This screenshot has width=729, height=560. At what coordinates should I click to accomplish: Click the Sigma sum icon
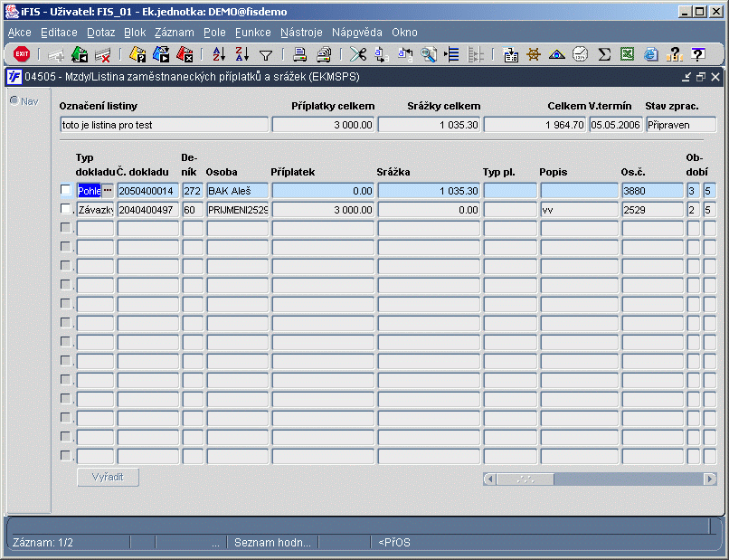tap(604, 54)
